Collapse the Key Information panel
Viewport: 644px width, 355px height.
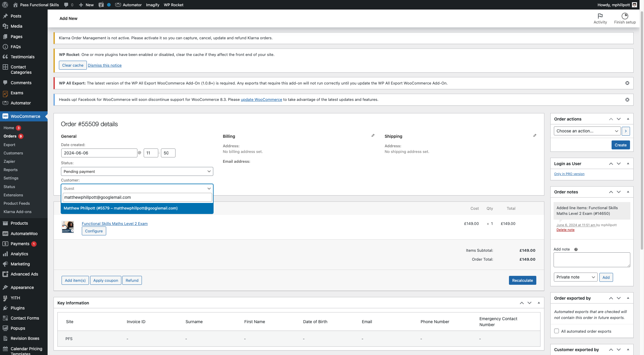pyautogui.click(x=539, y=303)
